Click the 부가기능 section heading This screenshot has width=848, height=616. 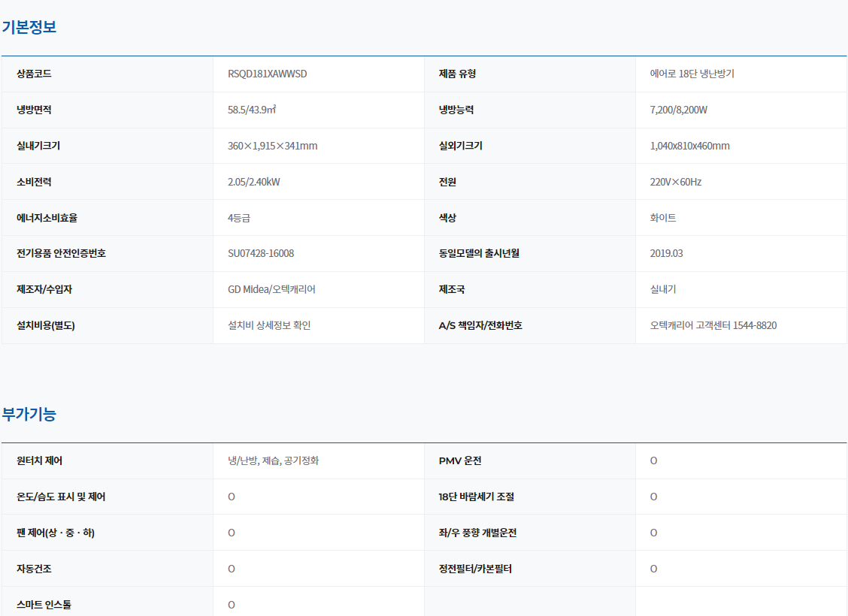[x=29, y=414]
